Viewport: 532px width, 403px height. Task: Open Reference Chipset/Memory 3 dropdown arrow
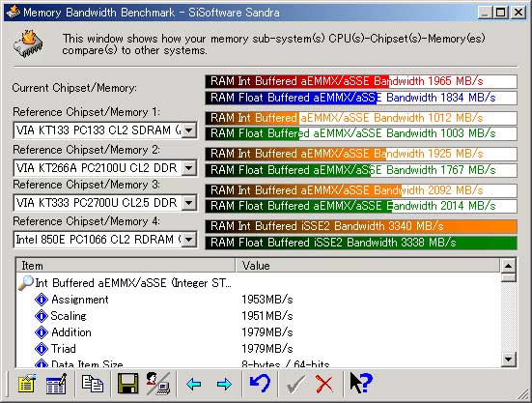click(x=189, y=203)
